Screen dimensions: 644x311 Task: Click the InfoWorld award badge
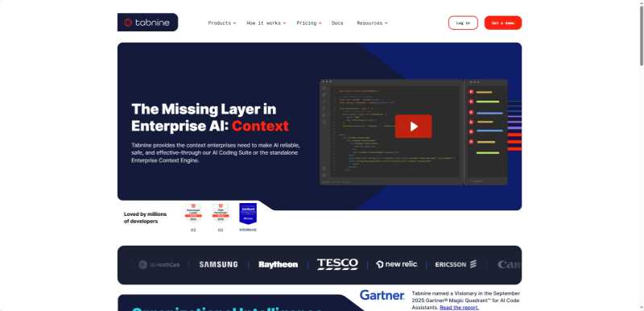click(248, 214)
